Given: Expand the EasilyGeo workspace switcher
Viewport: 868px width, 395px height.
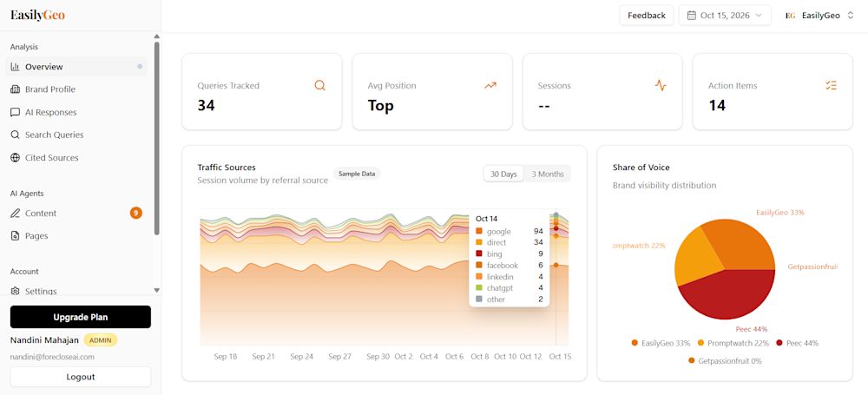Looking at the screenshot, I should click(819, 16).
